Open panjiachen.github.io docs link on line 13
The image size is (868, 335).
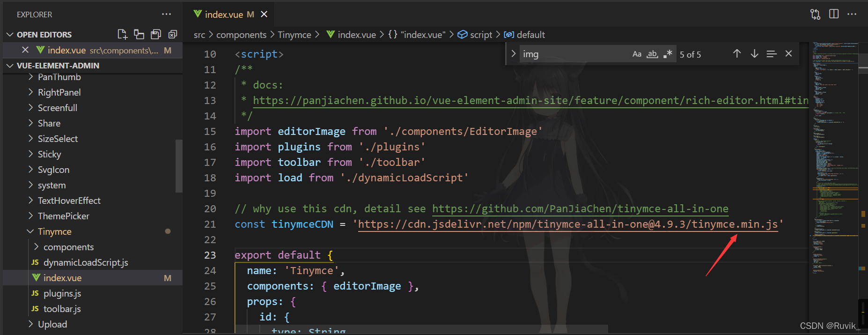tap(530, 100)
